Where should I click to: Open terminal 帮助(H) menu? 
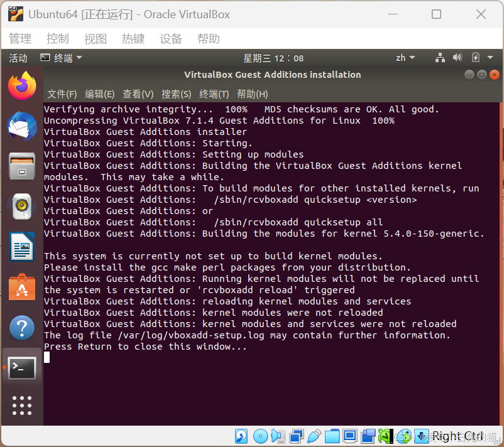click(253, 94)
